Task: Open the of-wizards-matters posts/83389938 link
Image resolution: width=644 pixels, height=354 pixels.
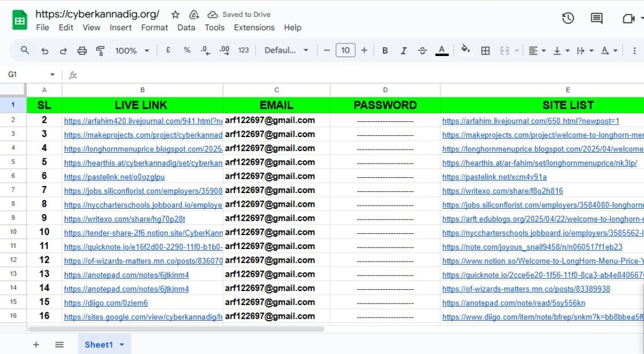Action: coord(526,289)
